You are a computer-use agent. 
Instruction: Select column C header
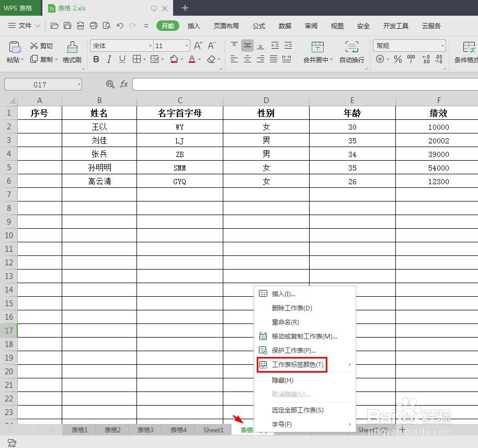180,100
